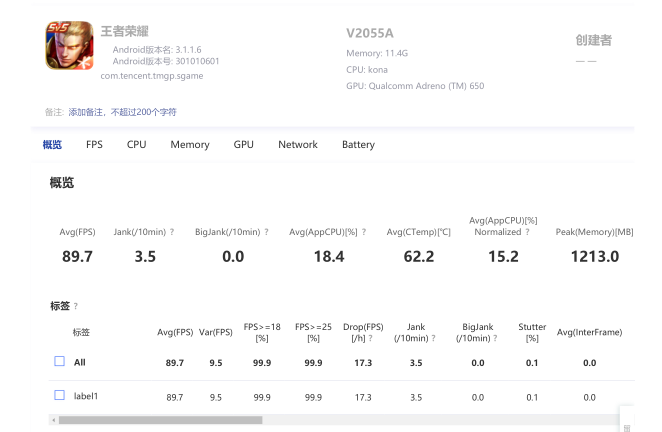The width and height of the screenshot is (662, 432).
Task: Show help for Avg(AppCPU)[%] metric
Action: coord(364,232)
